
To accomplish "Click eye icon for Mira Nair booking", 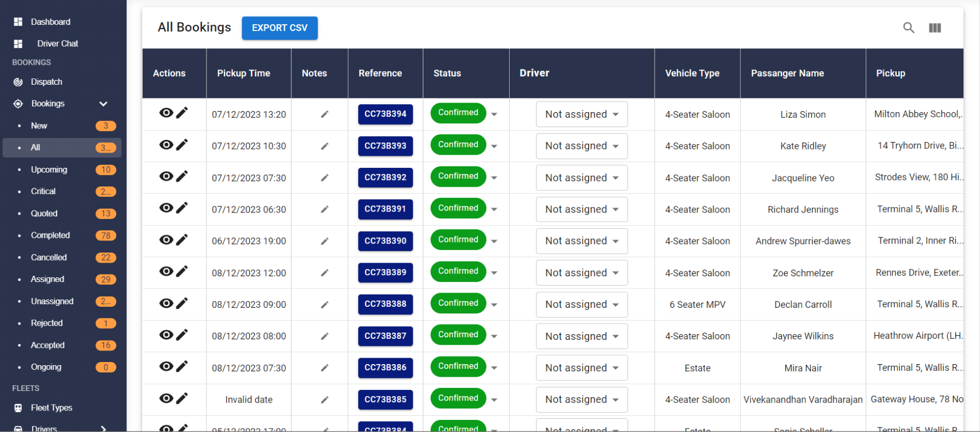I will click(166, 366).
